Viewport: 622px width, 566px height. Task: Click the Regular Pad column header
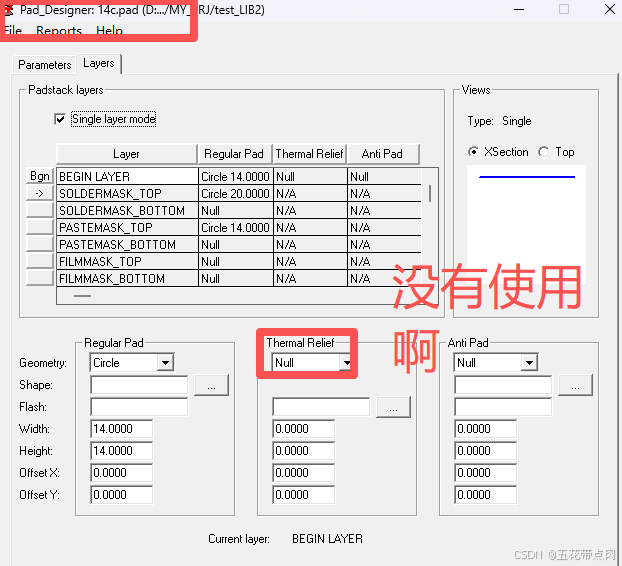(234, 154)
